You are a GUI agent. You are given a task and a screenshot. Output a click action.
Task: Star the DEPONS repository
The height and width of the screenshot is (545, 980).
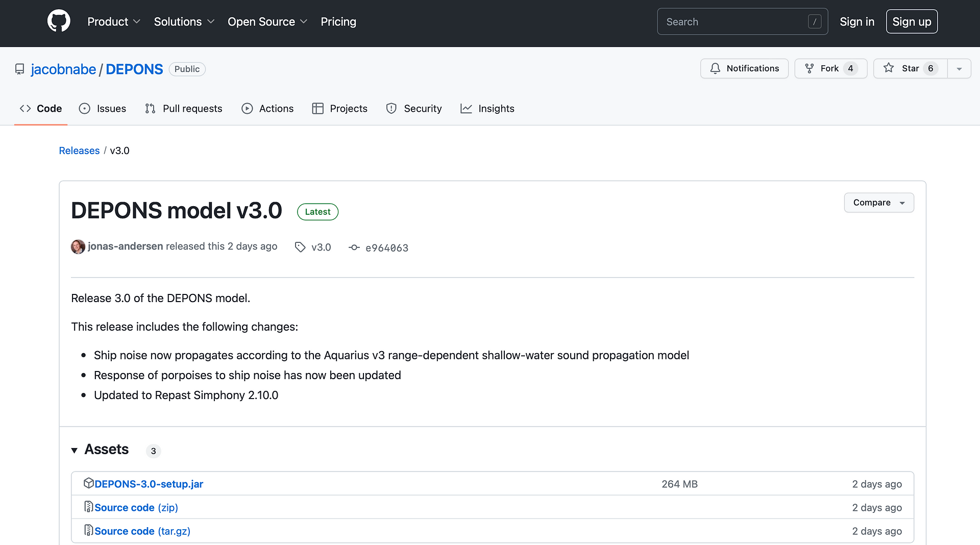[x=910, y=68]
